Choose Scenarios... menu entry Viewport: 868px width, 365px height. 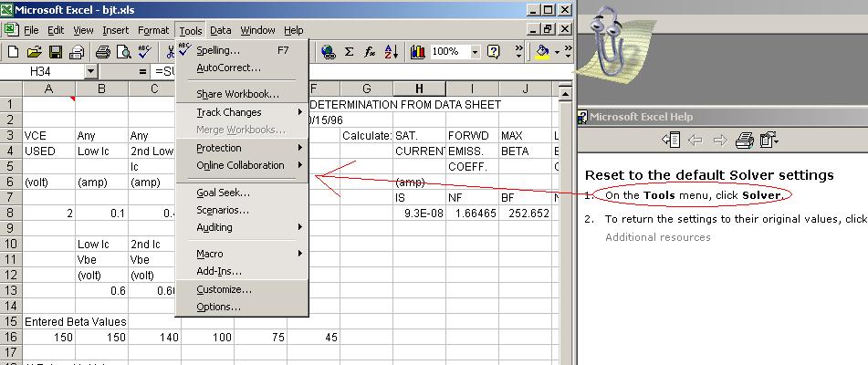tap(241, 210)
